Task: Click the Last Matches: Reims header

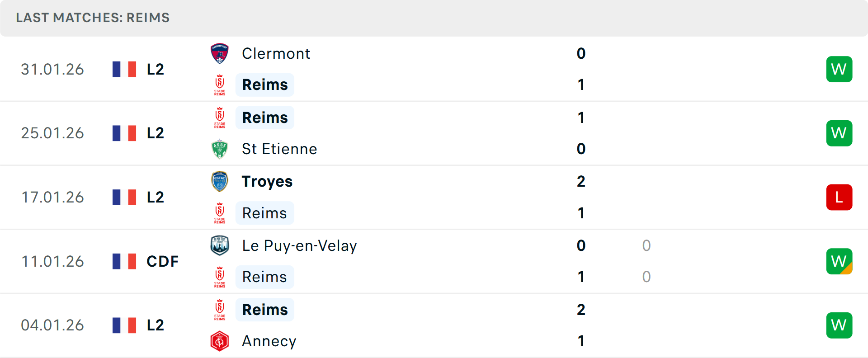Action: coord(93,18)
